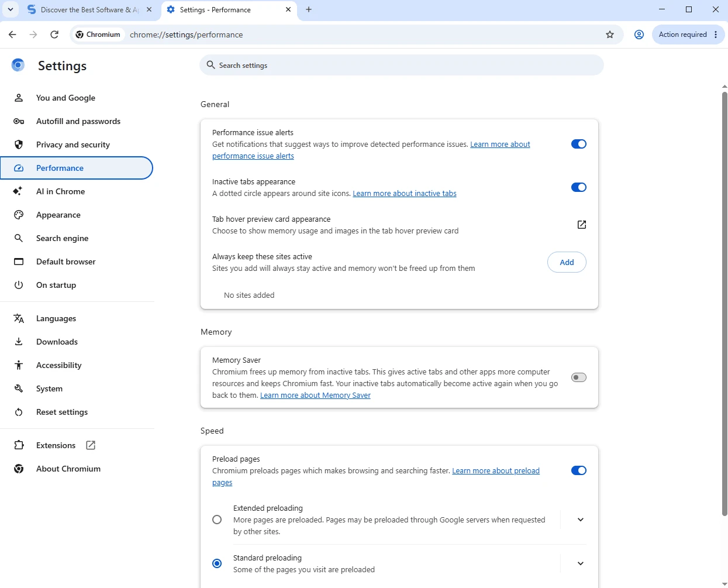Turn off the Preload pages toggle
728x588 pixels.
tap(579, 470)
